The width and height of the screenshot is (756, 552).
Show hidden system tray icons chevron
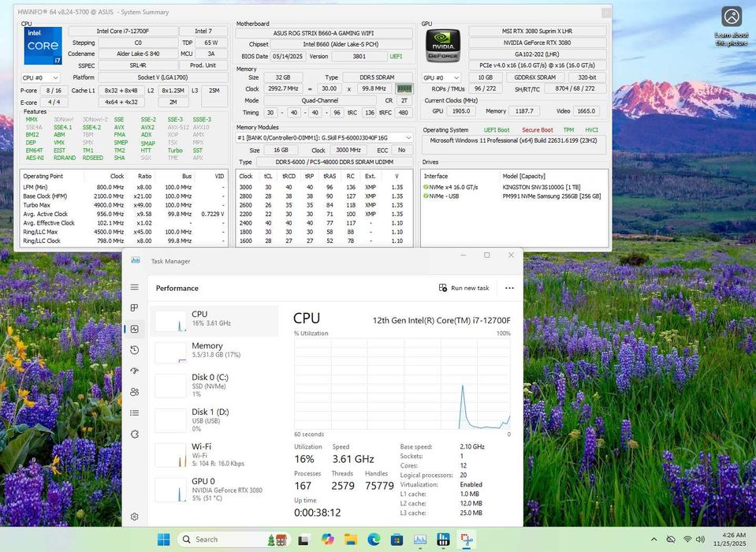click(x=654, y=539)
